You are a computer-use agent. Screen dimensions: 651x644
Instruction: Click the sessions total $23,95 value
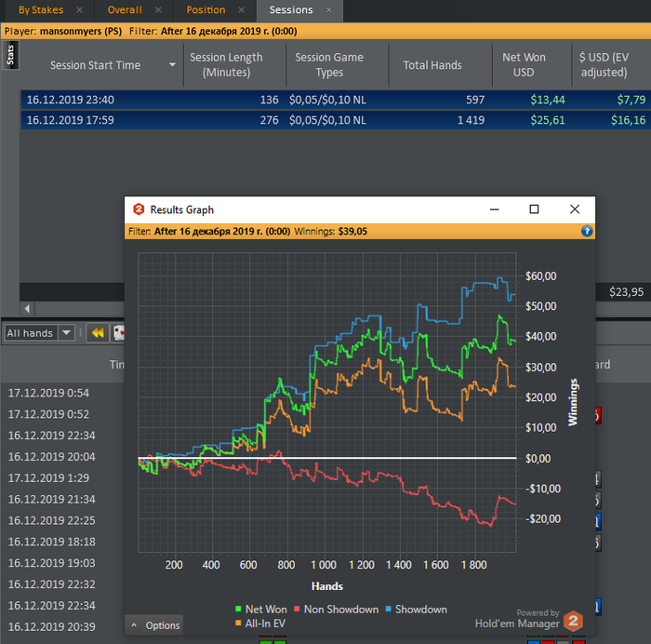pos(626,292)
